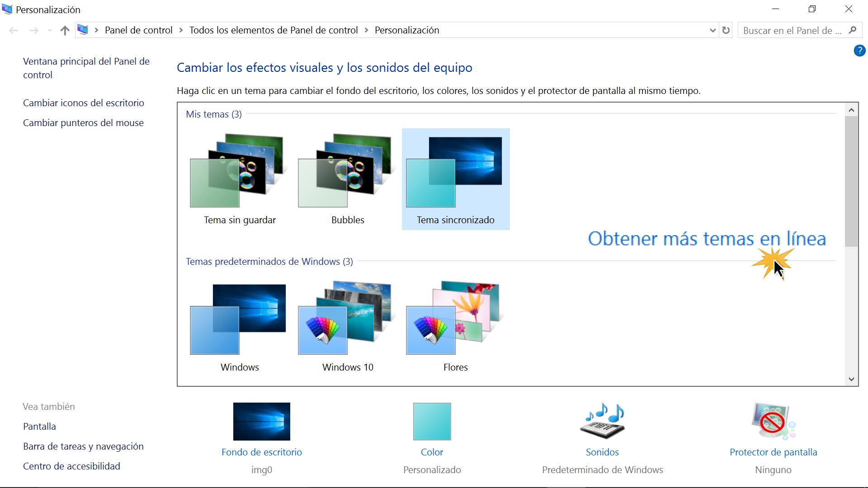Expand chevron after Panel de control
The image size is (868, 488).
(181, 30)
